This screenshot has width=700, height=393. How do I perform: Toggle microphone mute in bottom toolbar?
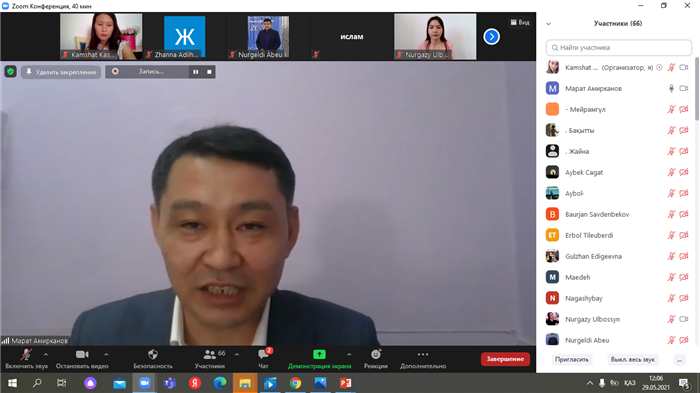click(x=26, y=355)
